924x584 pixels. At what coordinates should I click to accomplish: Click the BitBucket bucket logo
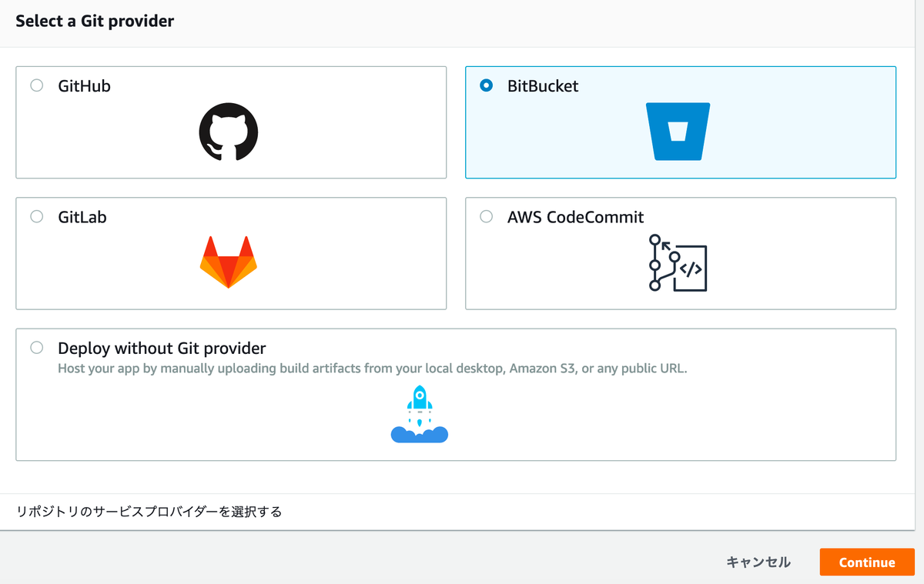point(678,132)
